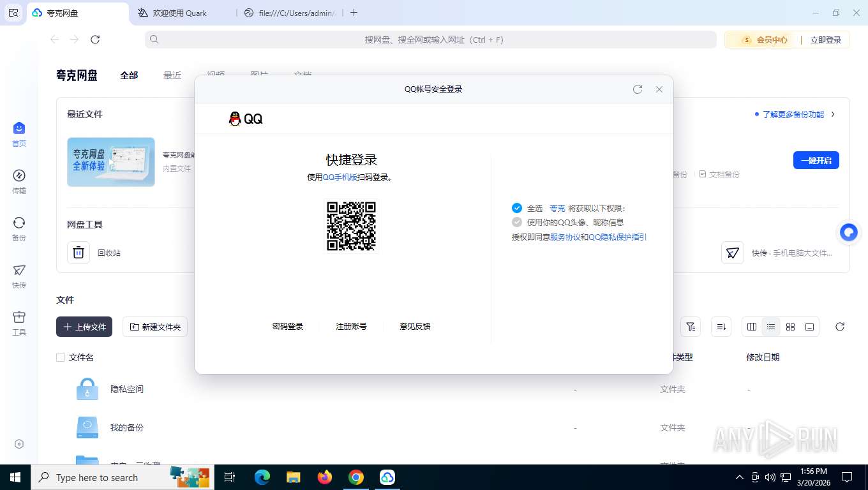Click the 新建文件夹 new folder button

pyautogui.click(x=155, y=327)
